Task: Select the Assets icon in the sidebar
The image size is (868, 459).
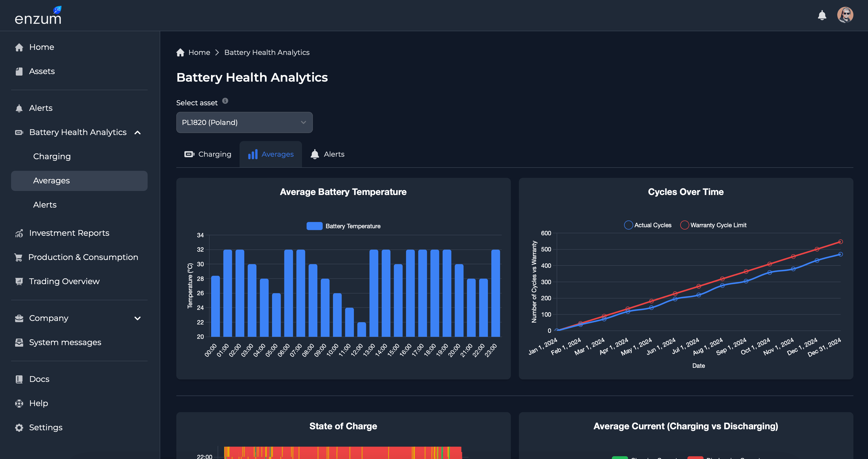Action: click(x=19, y=72)
